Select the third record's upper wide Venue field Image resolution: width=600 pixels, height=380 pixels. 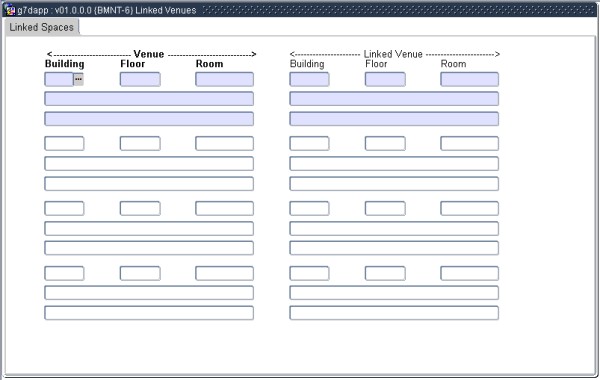149,228
